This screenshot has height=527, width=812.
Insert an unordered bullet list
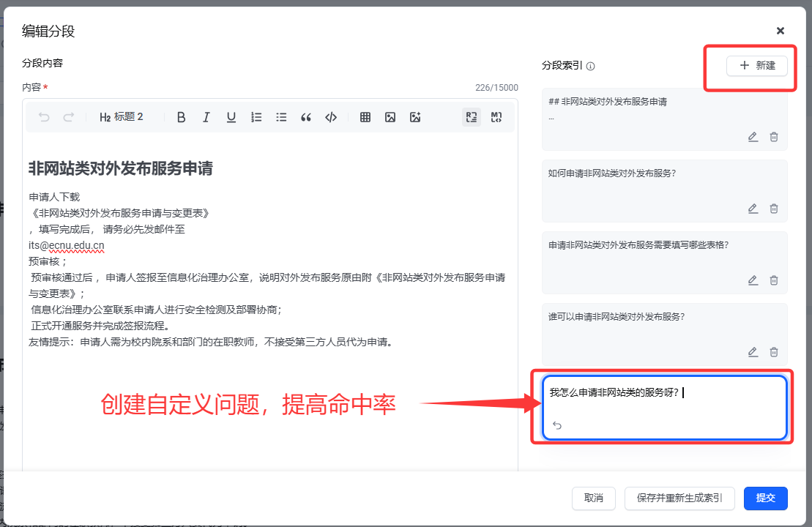pyautogui.click(x=281, y=117)
